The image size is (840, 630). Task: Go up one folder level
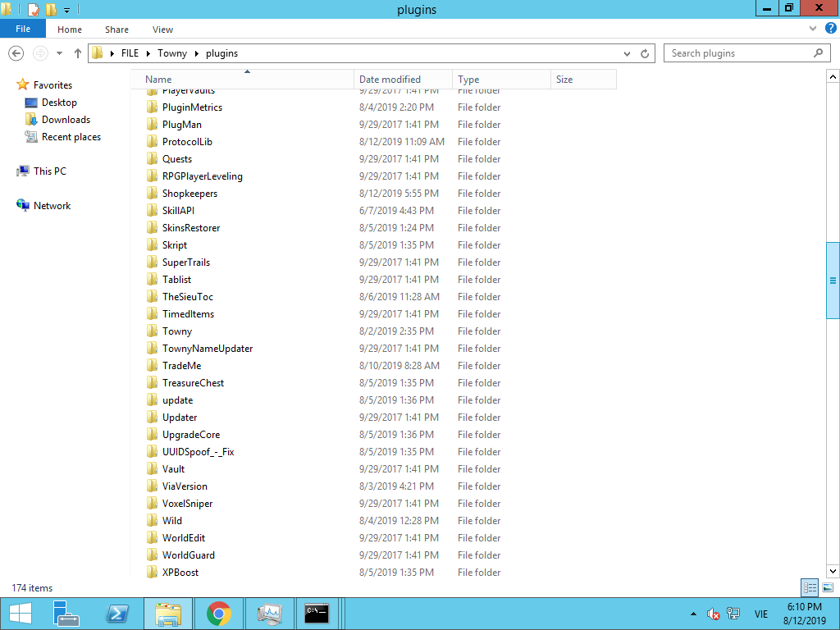78,53
